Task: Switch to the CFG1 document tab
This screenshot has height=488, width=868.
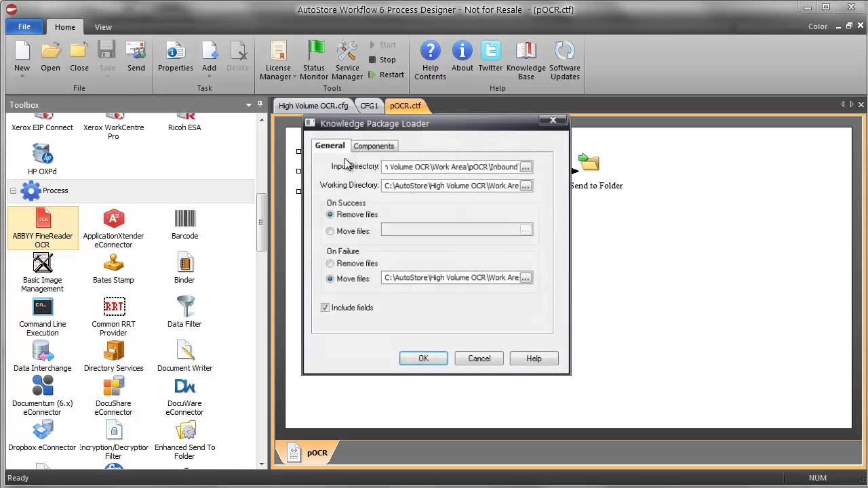Action: pos(369,106)
